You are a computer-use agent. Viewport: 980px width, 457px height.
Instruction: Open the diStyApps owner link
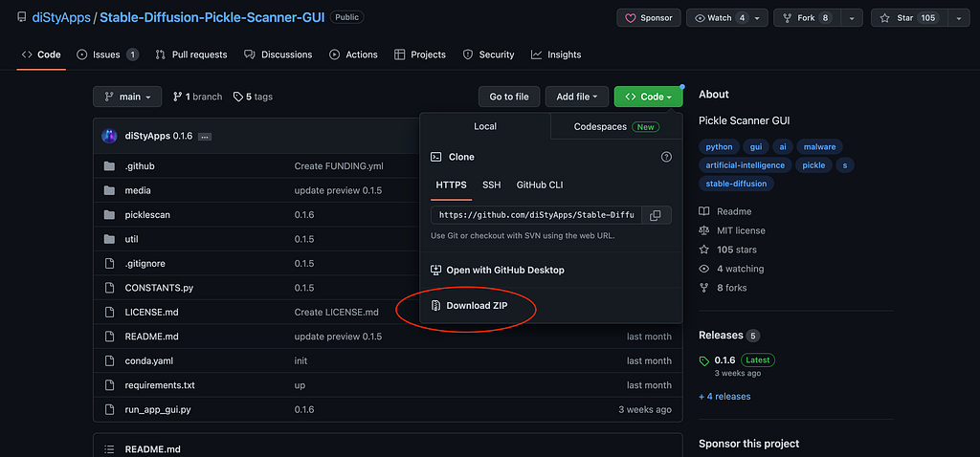click(61, 18)
